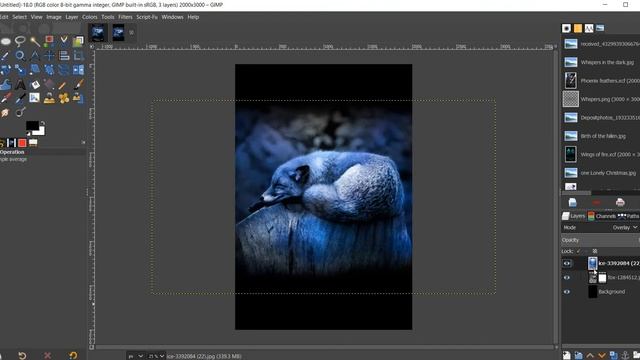Viewport: 640px width, 360px height.
Task: Open the zoom percentage dropdown
Action: [156, 356]
